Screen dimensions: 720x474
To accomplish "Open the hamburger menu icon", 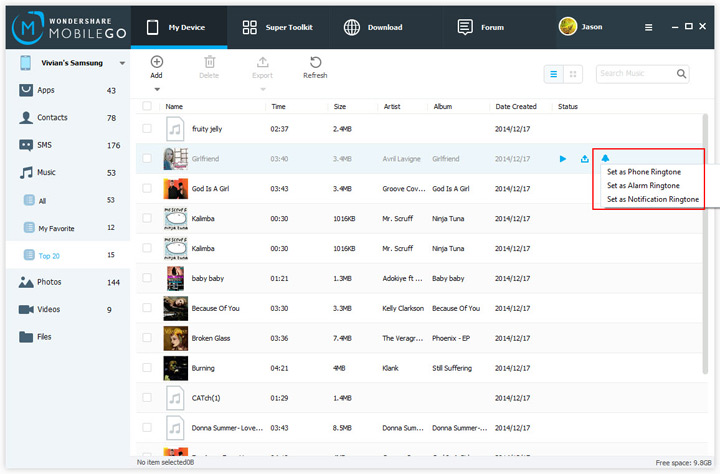I will (x=648, y=28).
